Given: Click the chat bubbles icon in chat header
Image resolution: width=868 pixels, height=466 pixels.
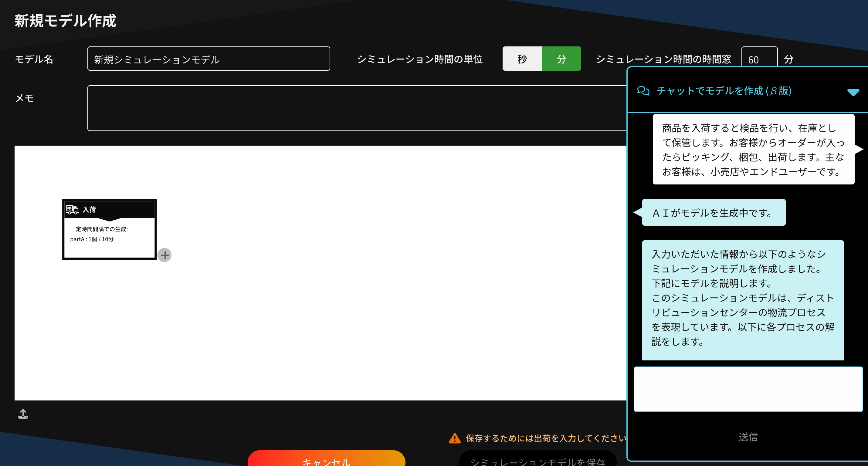Looking at the screenshot, I should [x=643, y=91].
